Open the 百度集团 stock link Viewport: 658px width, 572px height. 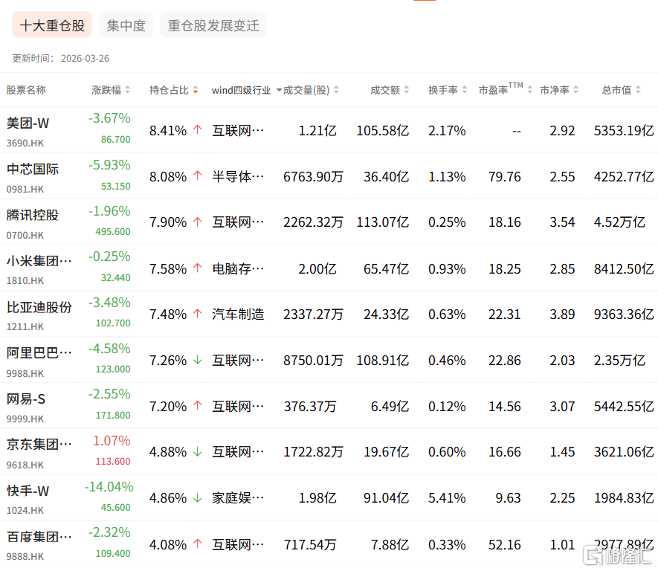(39, 537)
